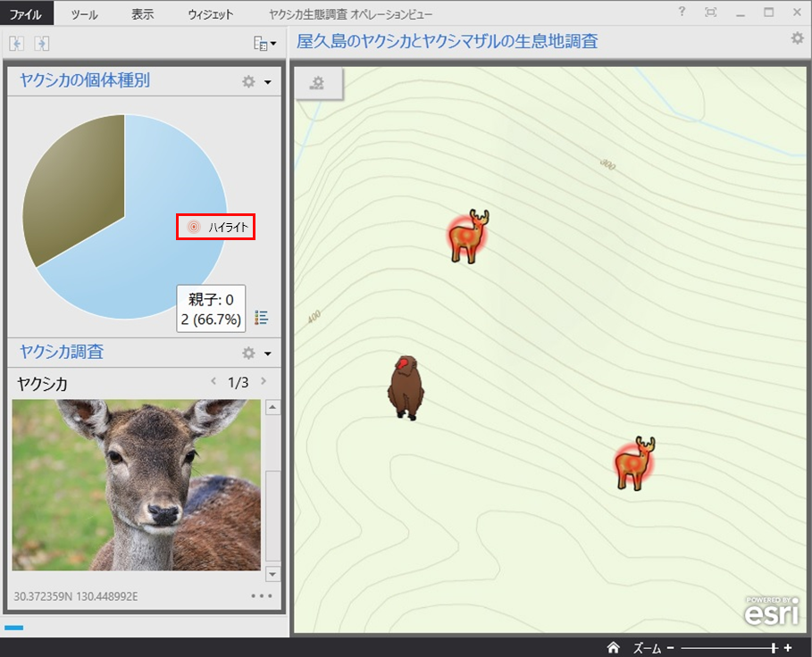Open the ファイル menu
The width and height of the screenshot is (812, 657).
(x=26, y=14)
